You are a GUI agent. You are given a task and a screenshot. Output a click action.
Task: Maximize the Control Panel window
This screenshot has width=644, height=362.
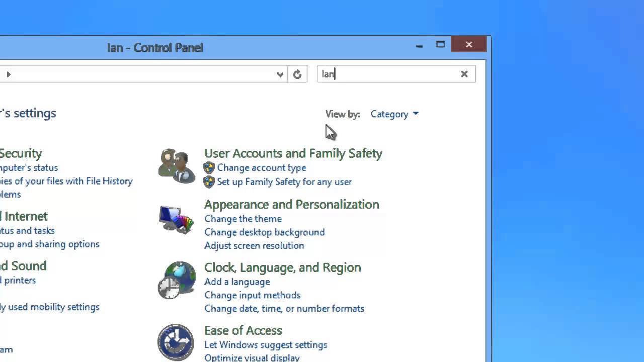point(440,45)
